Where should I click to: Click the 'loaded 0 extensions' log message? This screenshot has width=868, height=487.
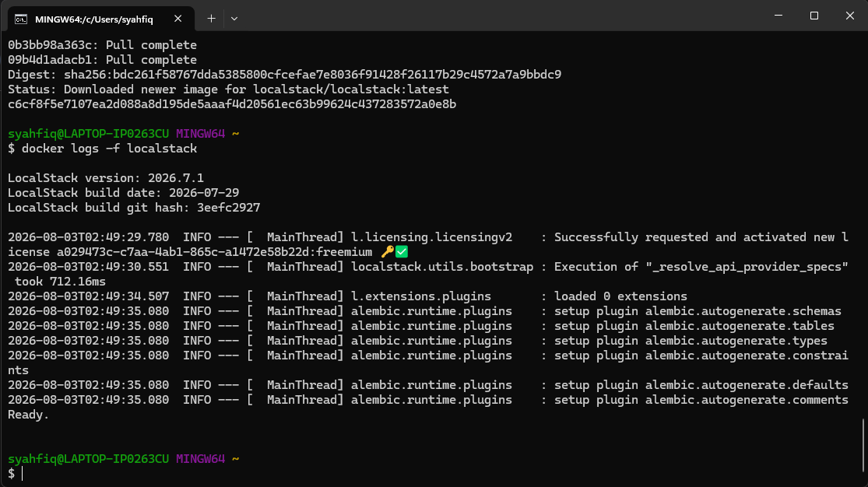click(620, 296)
